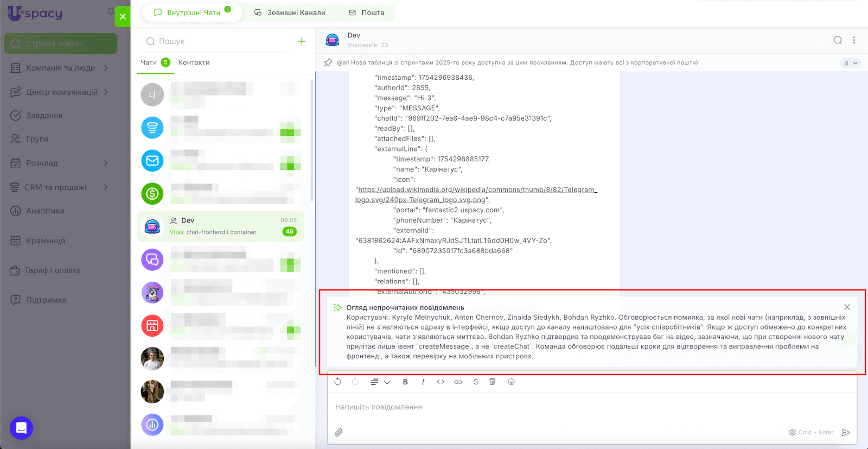Viewport: 868px width, 449px height.
Task: Open the Dev chat in the list
Action: coord(220,226)
